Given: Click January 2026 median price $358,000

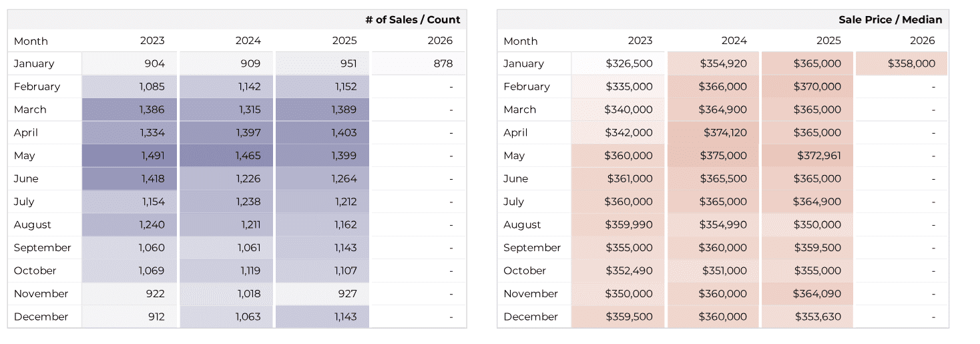Looking at the screenshot, I should click(911, 63).
